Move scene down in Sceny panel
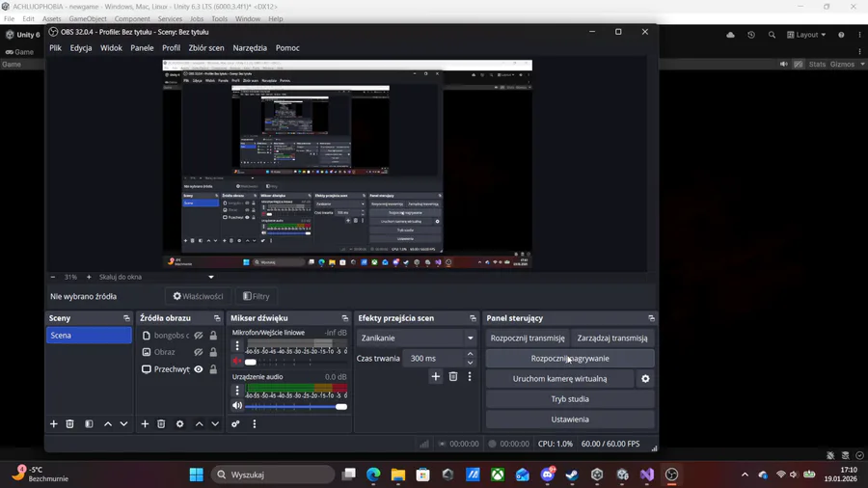Screen dimensions: 868x488 [124, 423]
